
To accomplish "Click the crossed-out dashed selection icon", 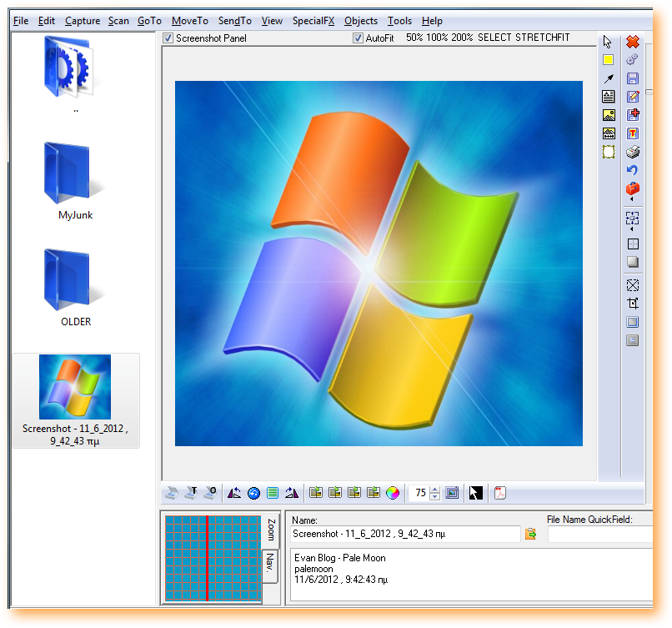I will [x=633, y=285].
